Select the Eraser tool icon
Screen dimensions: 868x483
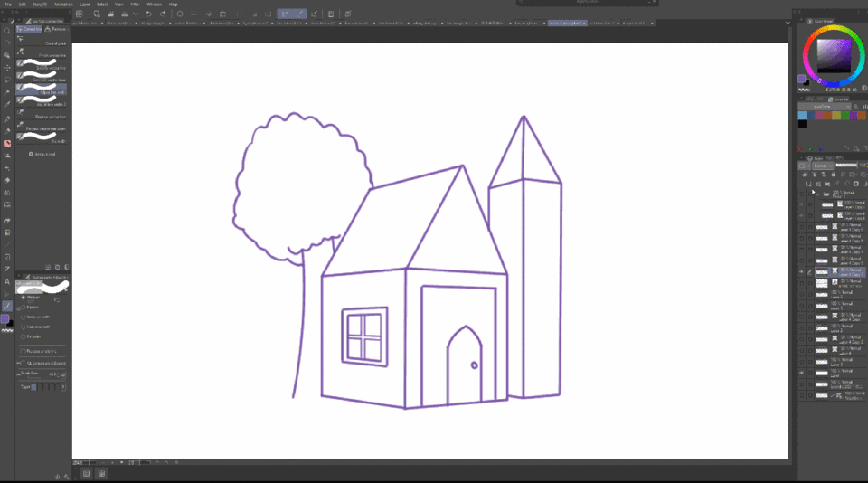(x=7, y=181)
